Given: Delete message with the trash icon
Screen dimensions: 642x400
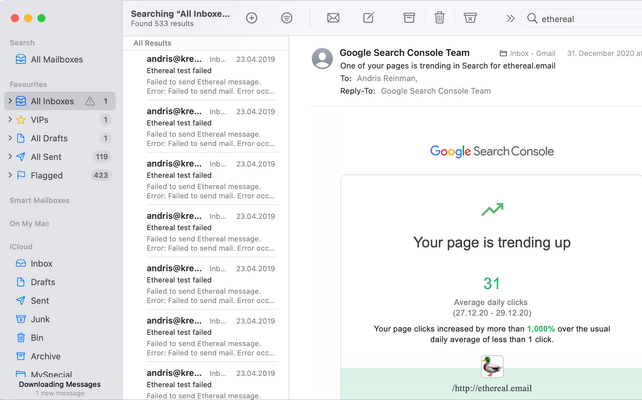Looking at the screenshot, I should coord(440,18).
